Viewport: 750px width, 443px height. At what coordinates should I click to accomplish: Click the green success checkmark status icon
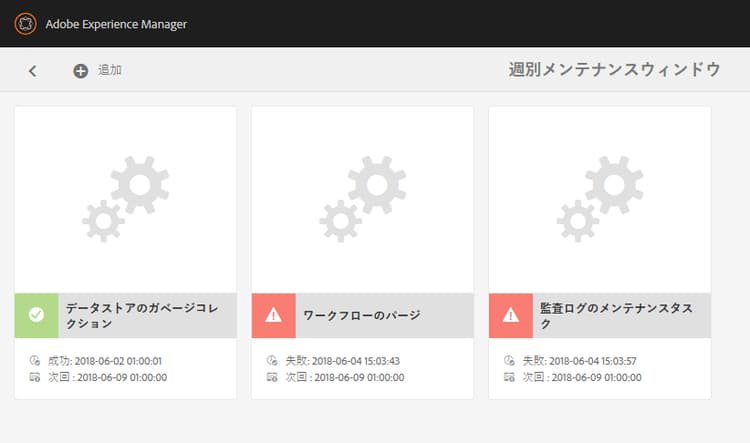(x=36, y=315)
